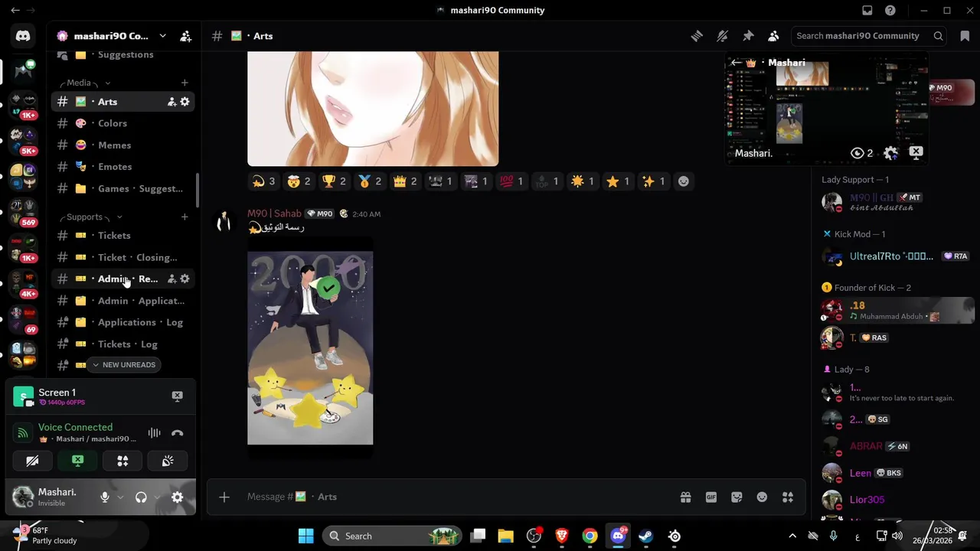The width and height of the screenshot is (980, 551).
Task: Open the gift icon in message bar
Action: coord(685,497)
